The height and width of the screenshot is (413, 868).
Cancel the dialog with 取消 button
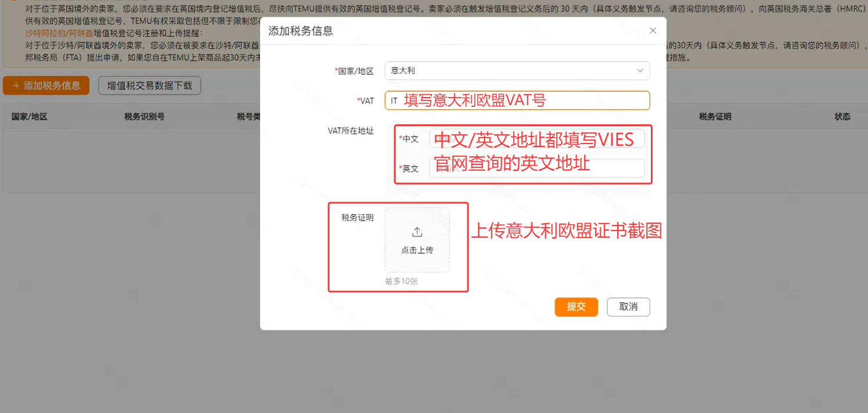coord(628,307)
